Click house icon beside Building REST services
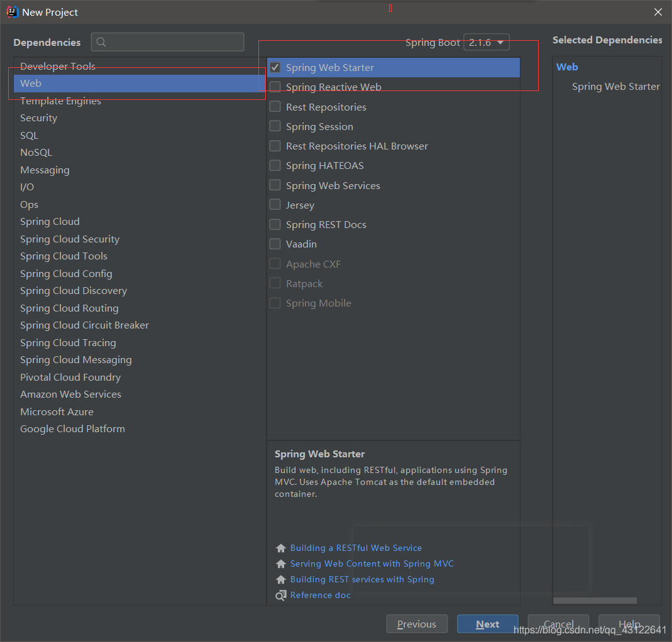Image resolution: width=672 pixels, height=642 pixels. click(281, 579)
